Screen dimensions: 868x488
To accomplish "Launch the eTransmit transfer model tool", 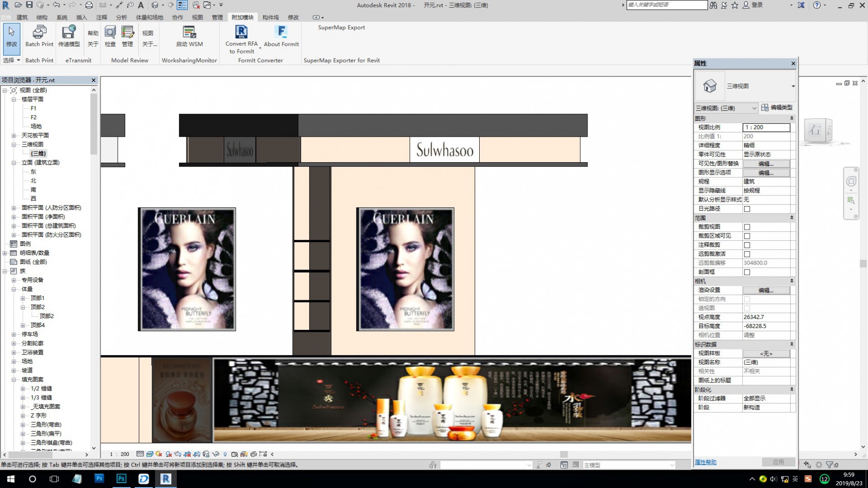I will 69,36.
